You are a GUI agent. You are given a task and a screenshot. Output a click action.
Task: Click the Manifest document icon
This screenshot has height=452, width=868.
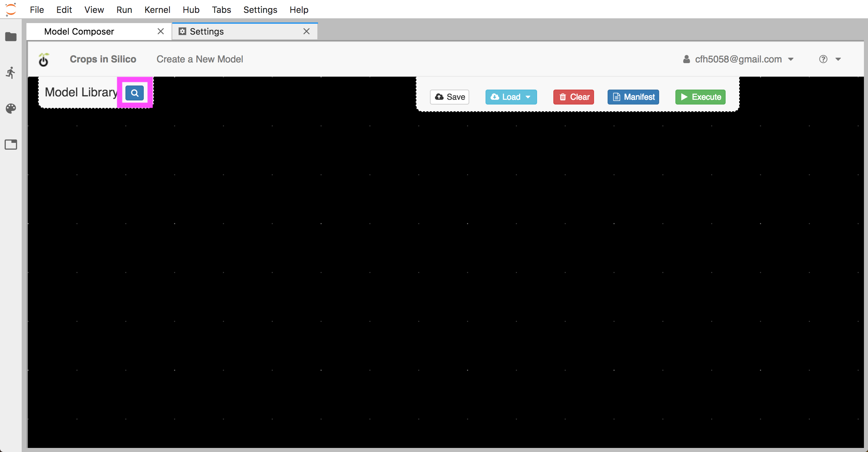point(616,96)
